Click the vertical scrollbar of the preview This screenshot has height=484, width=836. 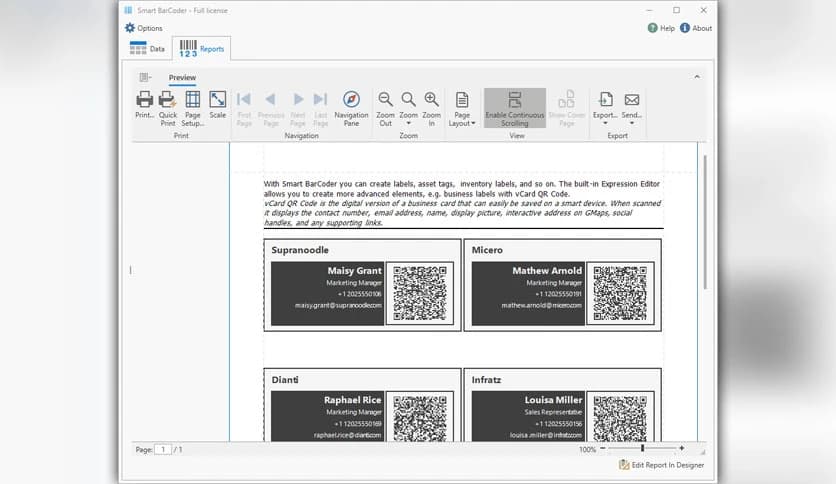pyautogui.click(x=705, y=222)
